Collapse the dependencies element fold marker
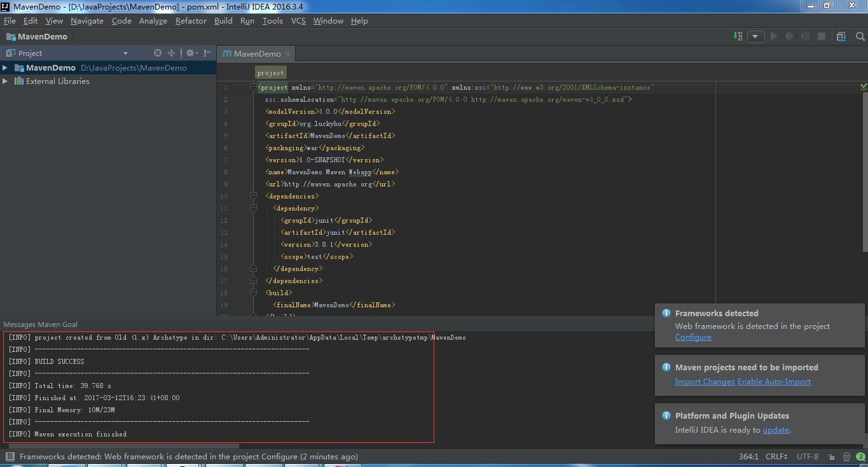The height and width of the screenshot is (467, 868). [x=253, y=196]
